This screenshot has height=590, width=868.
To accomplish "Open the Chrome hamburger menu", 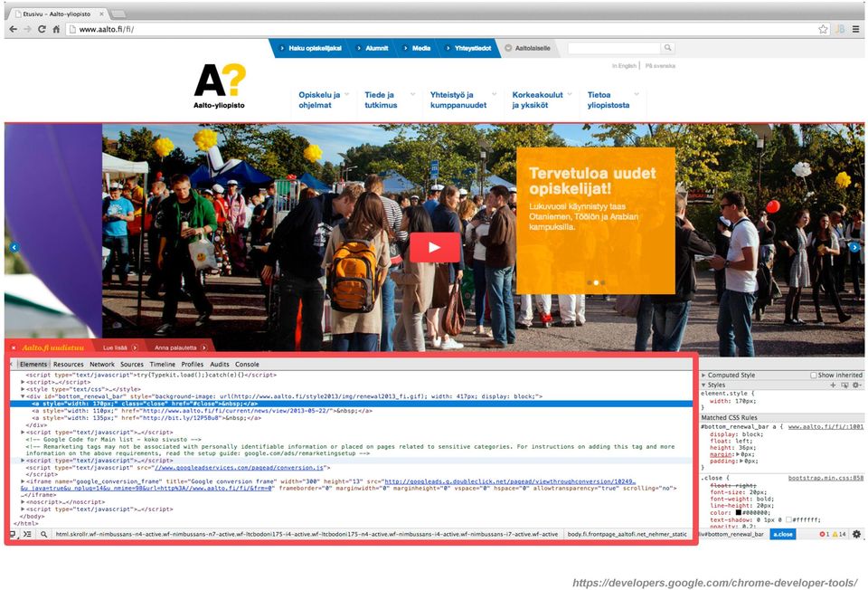I will (856, 29).
